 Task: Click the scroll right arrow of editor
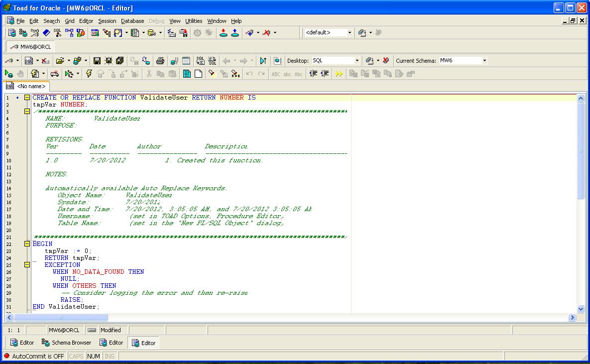572,318
